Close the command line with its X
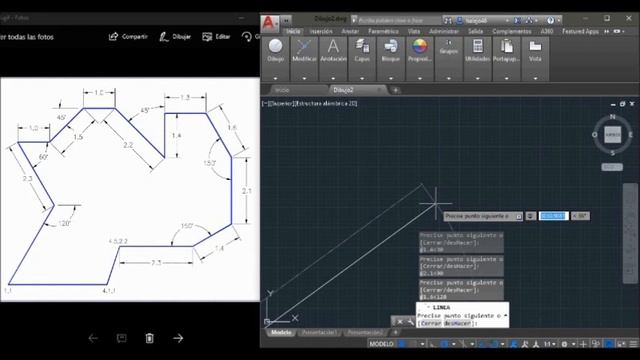 (x=400, y=322)
